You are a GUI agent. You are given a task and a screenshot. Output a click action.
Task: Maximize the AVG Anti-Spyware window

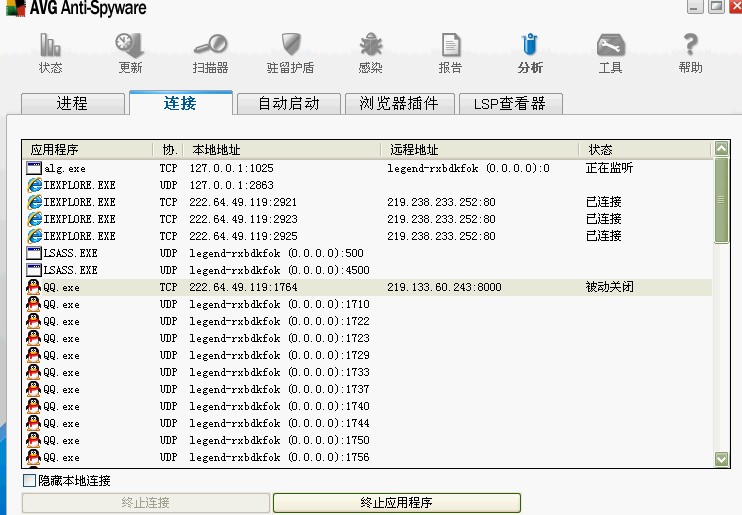(x=716, y=7)
